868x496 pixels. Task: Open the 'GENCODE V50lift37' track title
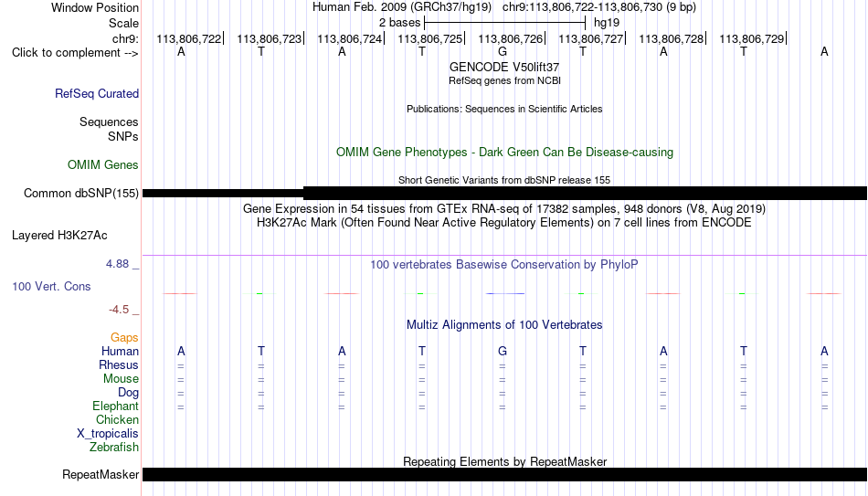tap(504, 67)
